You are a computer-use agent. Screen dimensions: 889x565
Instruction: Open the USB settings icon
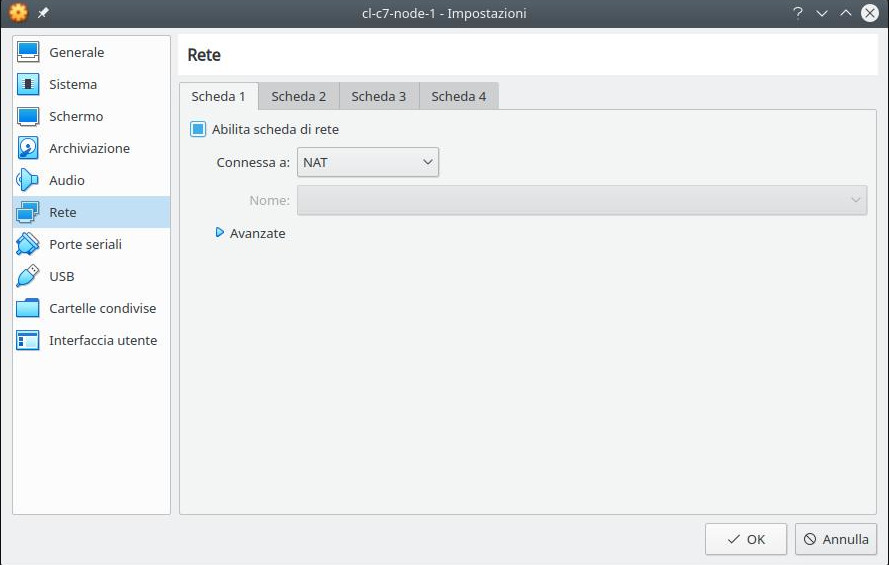(x=28, y=276)
